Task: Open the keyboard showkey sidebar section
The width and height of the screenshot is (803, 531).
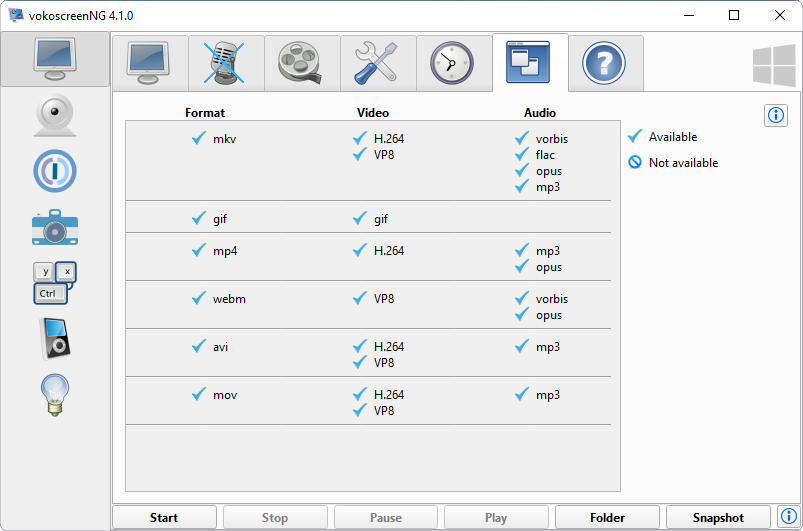Action: [x=54, y=283]
